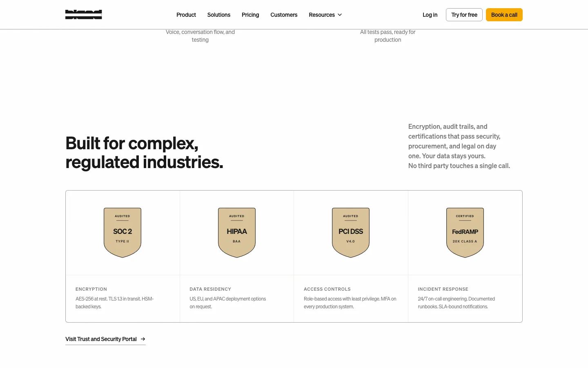Click the PCI DSS v4.0 badge
Image resolution: width=588 pixels, height=368 pixels.
pyautogui.click(x=351, y=233)
